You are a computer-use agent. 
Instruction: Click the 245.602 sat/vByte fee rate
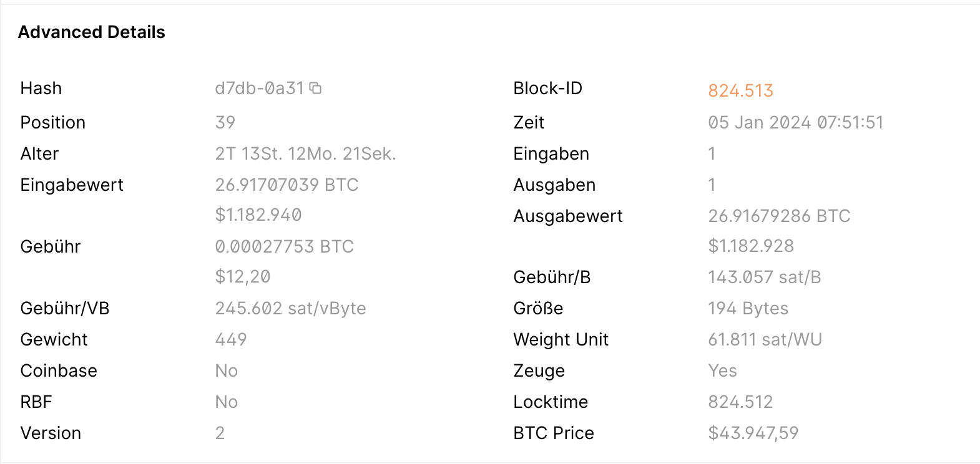coord(290,308)
